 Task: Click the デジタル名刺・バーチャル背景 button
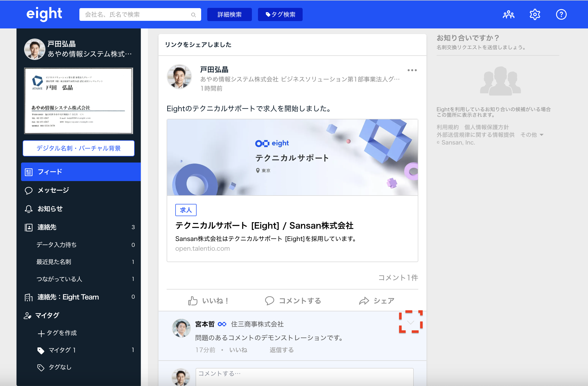(x=79, y=148)
